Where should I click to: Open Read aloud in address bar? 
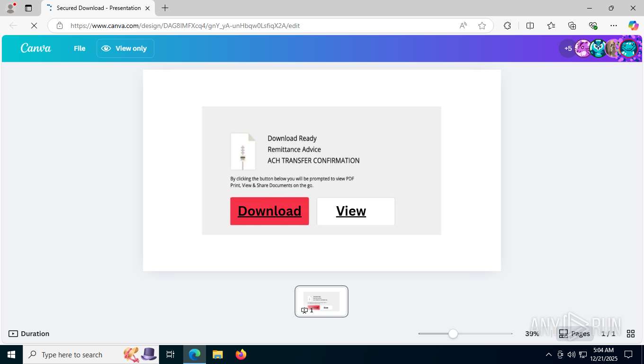[x=463, y=26]
